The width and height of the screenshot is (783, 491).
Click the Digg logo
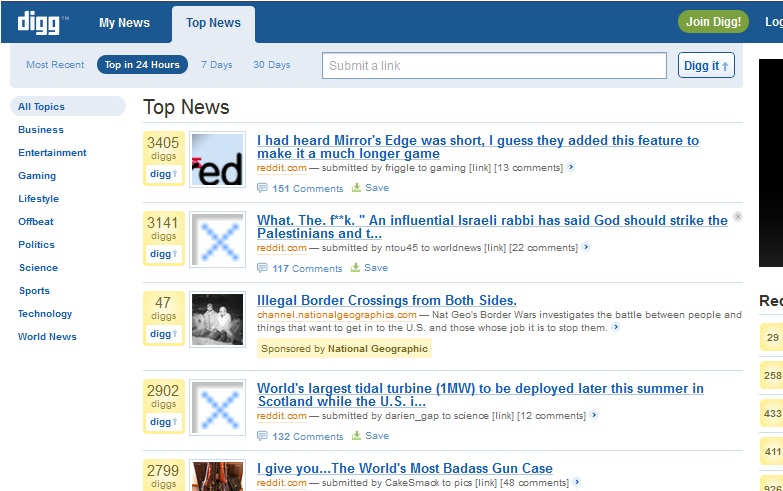click(42, 22)
